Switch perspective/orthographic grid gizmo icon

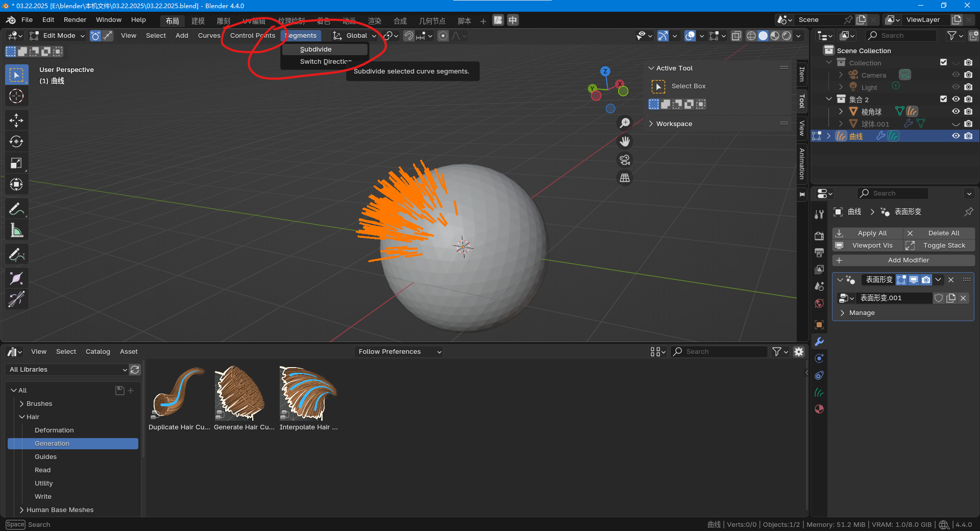pyautogui.click(x=625, y=178)
